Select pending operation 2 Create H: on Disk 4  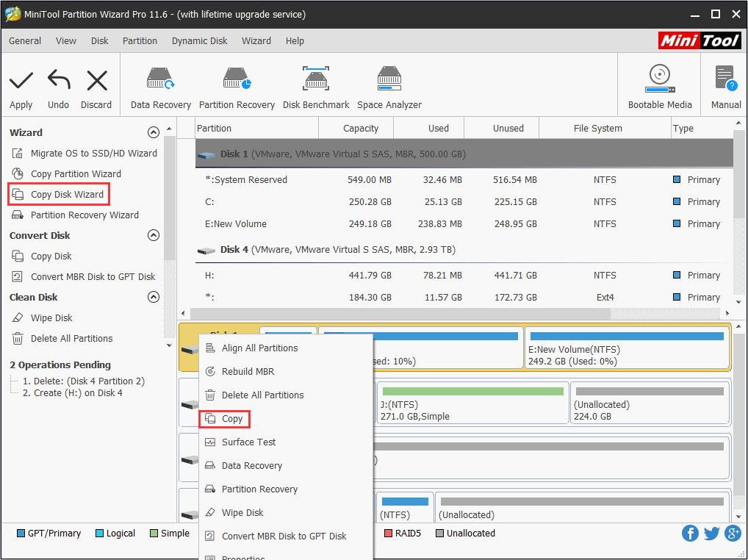(x=73, y=393)
